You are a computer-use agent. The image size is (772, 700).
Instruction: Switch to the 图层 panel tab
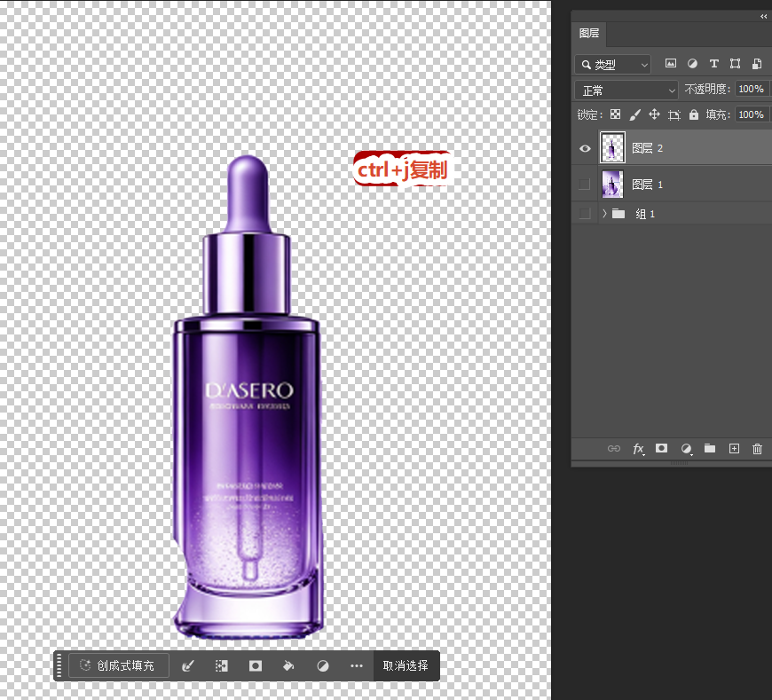click(x=589, y=33)
